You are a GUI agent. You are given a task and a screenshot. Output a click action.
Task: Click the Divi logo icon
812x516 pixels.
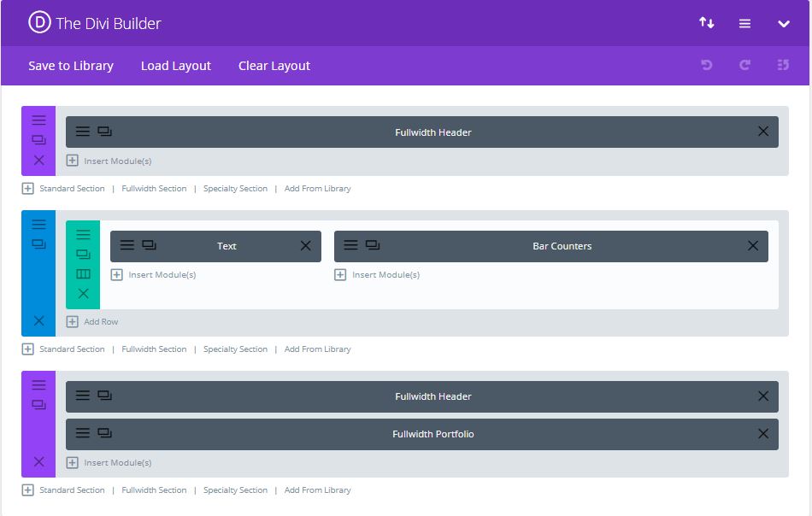(x=39, y=23)
